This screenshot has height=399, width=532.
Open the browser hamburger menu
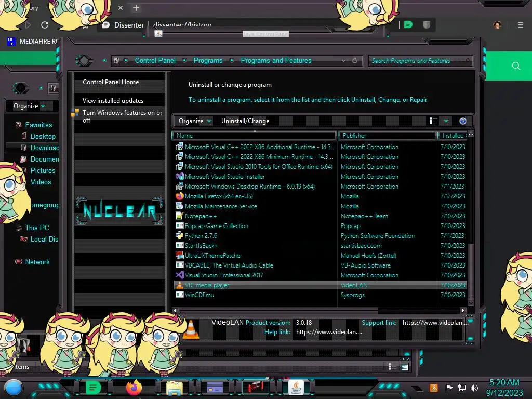[x=521, y=25]
